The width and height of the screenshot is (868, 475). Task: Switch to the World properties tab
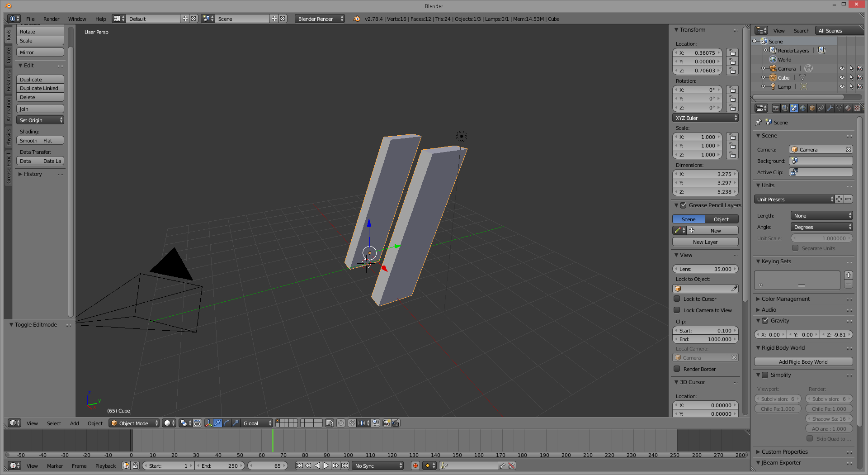[x=803, y=108]
